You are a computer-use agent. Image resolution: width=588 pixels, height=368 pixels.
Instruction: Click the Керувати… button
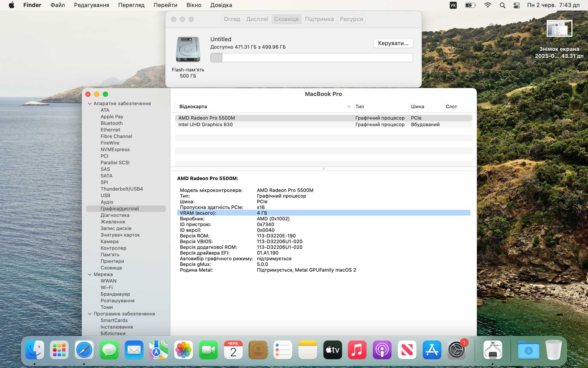pos(393,43)
